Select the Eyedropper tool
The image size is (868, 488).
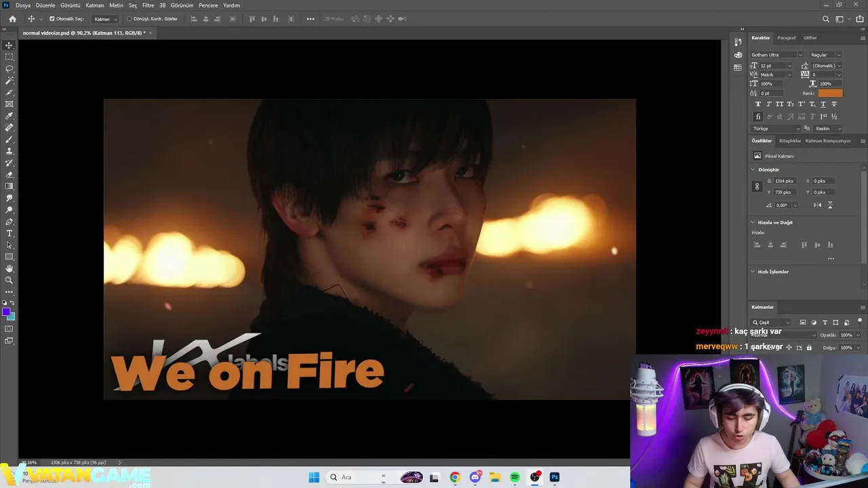pyautogui.click(x=9, y=116)
